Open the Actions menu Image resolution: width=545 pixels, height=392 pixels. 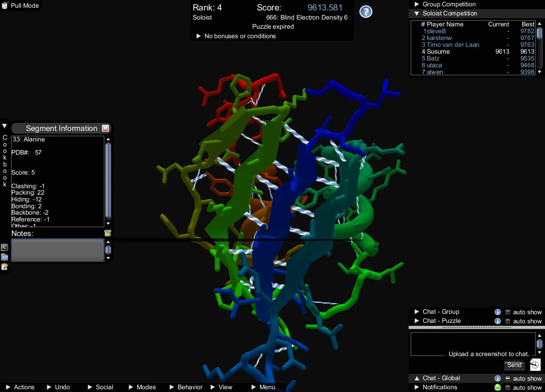(20, 387)
